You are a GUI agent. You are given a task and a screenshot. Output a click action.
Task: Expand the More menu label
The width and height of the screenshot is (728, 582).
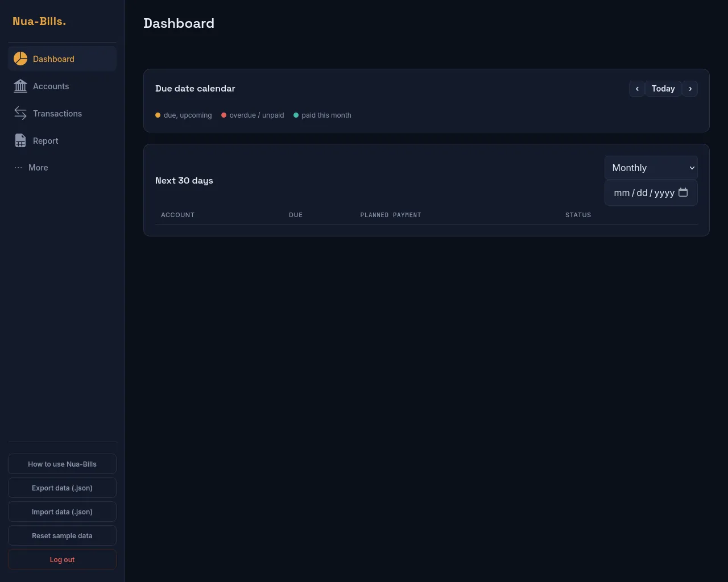tap(38, 168)
